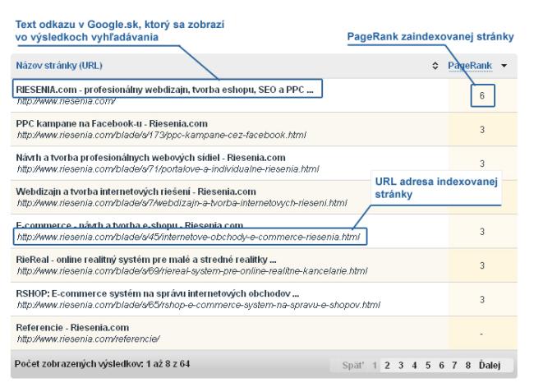Click the portalove-a-individualne-riesenia.html URL

[168, 169]
